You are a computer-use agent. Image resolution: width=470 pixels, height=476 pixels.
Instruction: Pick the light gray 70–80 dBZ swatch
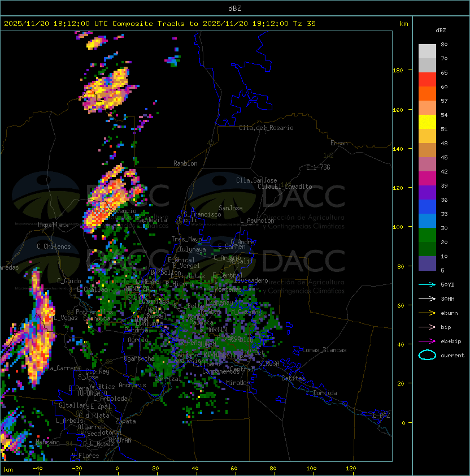pyautogui.click(x=427, y=51)
